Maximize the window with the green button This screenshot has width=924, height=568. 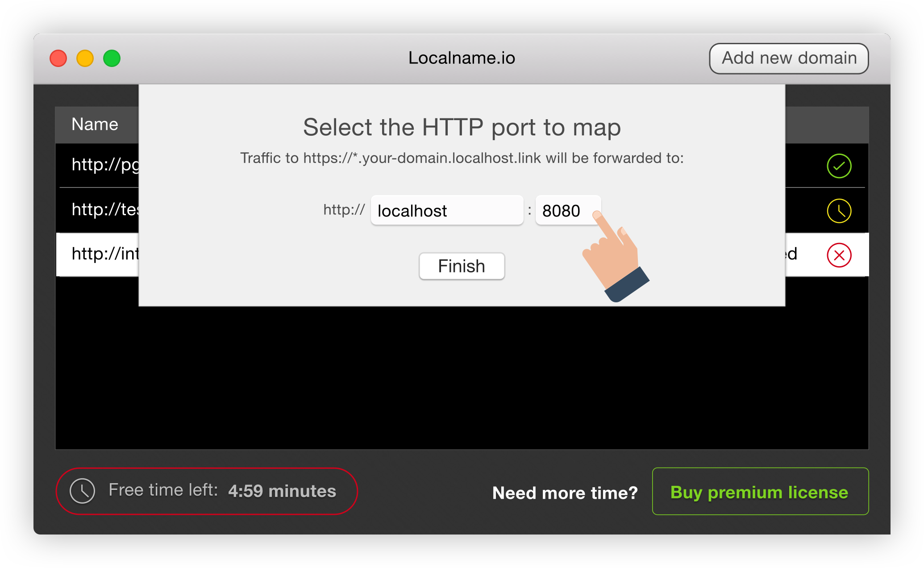coord(112,58)
